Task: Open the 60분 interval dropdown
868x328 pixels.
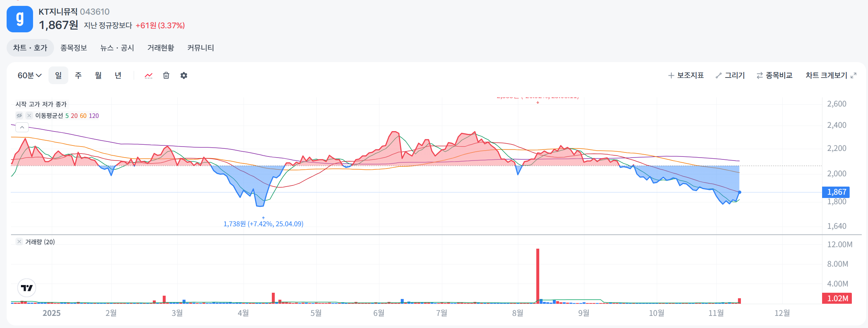Action: coord(30,75)
